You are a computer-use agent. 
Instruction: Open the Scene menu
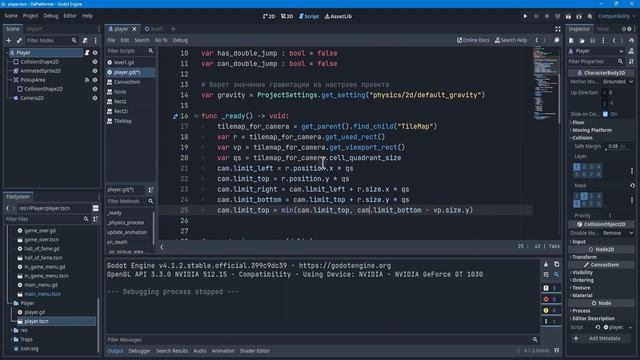[x=11, y=16]
